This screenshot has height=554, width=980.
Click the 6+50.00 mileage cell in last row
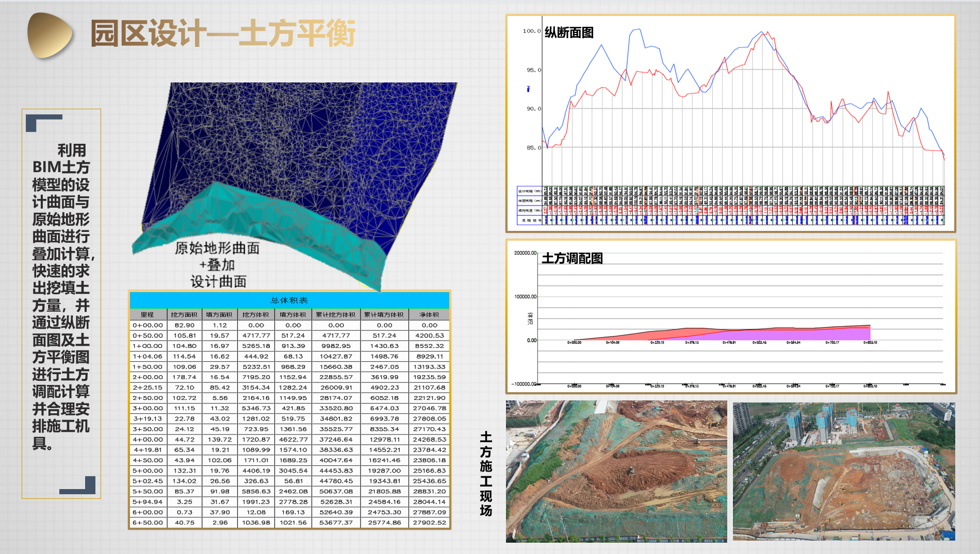[148, 523]
